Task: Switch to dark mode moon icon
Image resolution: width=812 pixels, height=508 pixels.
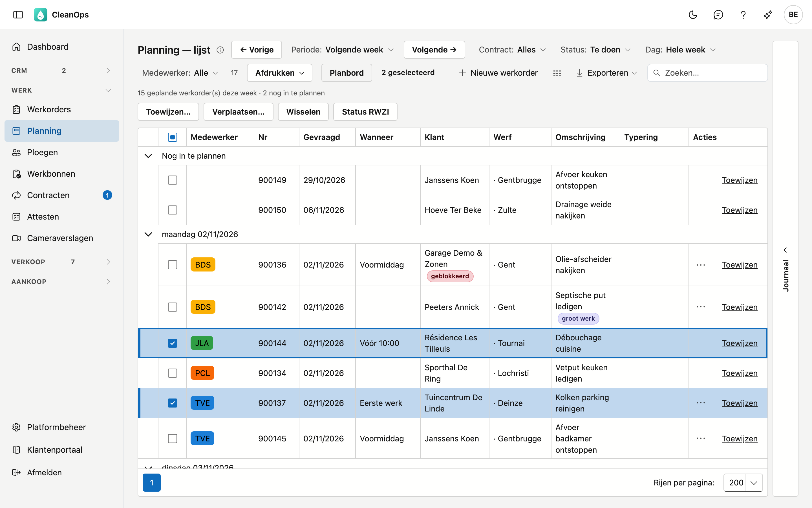Action: 693,14
